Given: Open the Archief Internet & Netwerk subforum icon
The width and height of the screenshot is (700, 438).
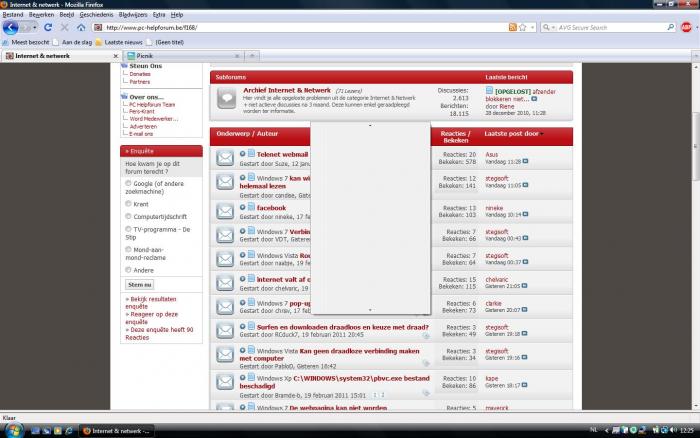Looking at the screenshot, I should click(x=226, y=97).
